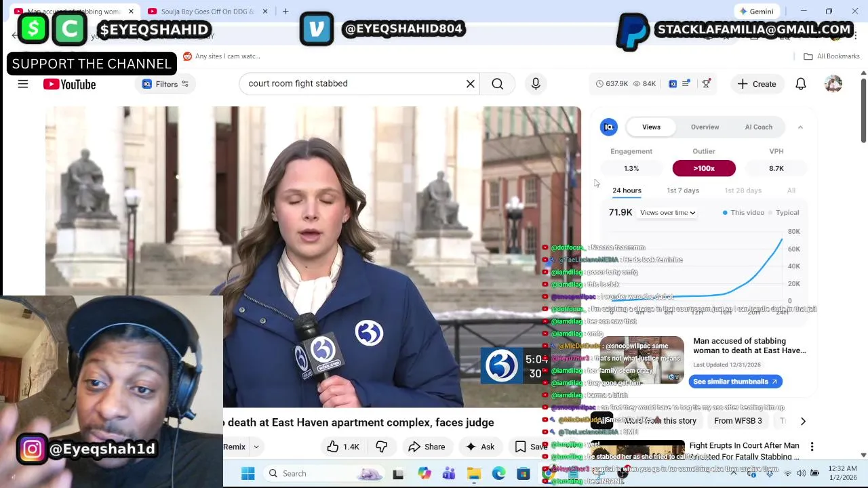Select the 1st 7 days range tab
The image size is (868, 488).
click(x=683, y=190)
